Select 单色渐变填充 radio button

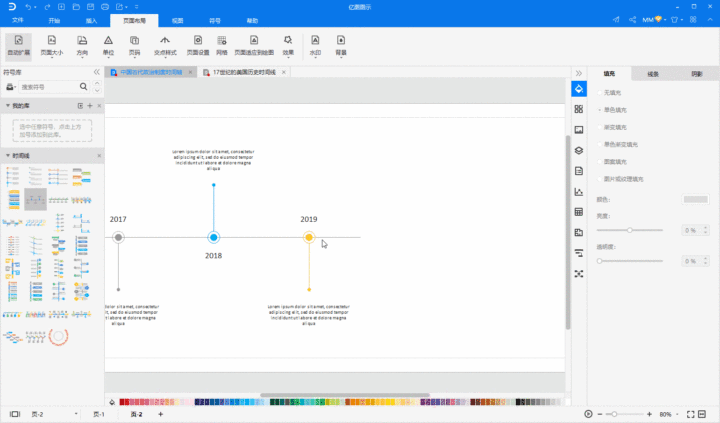(x=600, y=145)
